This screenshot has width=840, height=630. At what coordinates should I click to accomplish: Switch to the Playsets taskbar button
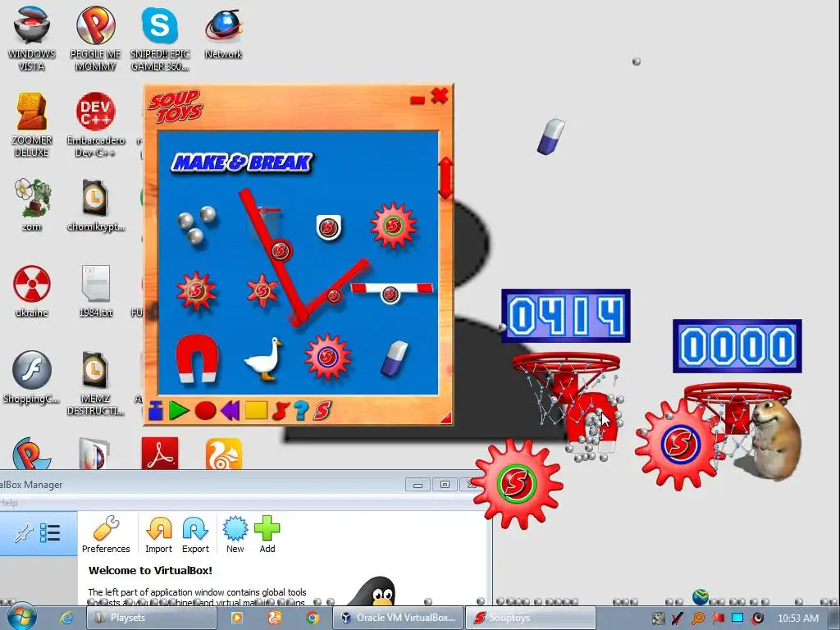[152, 618]
